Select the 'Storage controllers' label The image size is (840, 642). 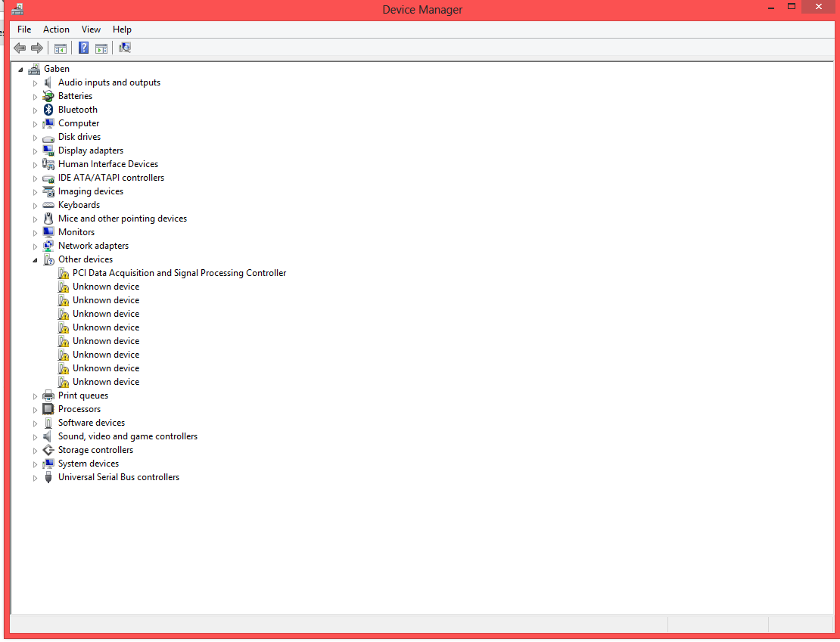(x=95, y=450)
